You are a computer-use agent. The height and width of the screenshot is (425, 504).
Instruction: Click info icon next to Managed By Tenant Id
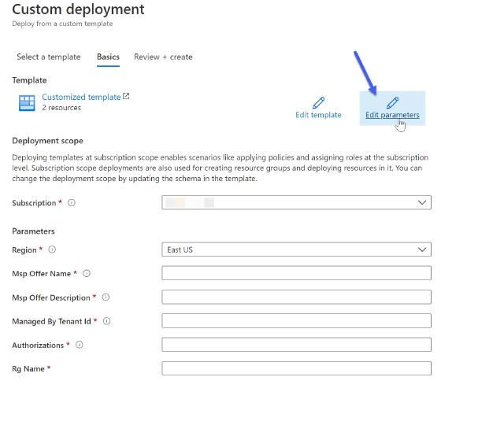tap(106, 321)
